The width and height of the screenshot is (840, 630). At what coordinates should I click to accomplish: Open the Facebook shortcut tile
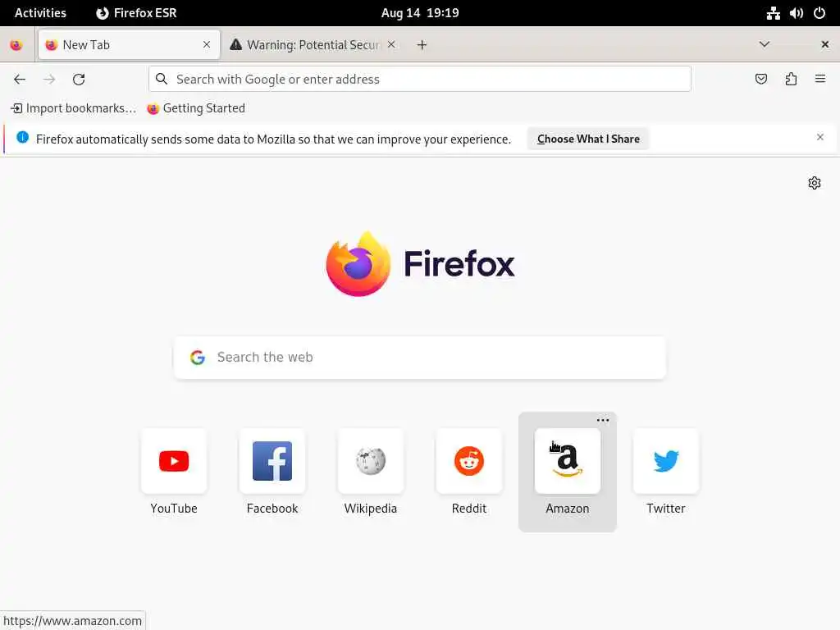click(272, 461)
